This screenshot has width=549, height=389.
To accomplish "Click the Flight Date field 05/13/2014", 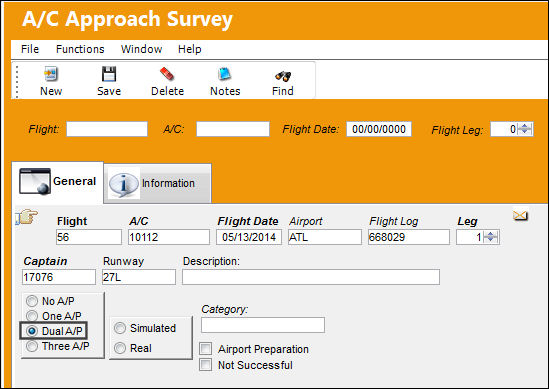I will (x=249, y=237).
